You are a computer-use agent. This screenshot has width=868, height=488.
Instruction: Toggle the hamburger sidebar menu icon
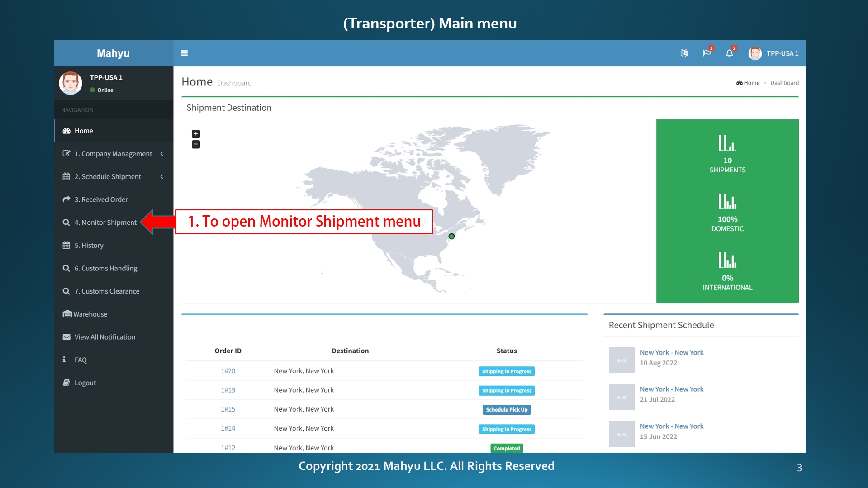pyautogui.click(x=184, y=53)
